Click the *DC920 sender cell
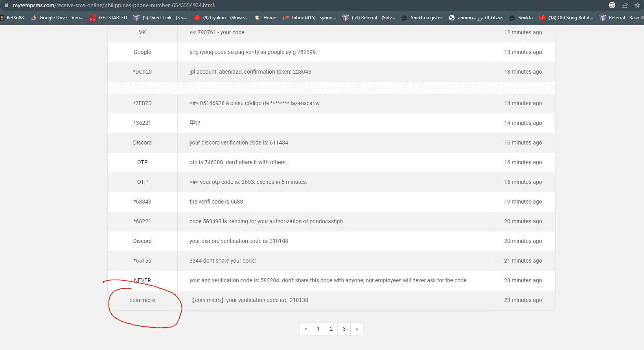Image resolution: width=644 pixels, height=350 pixels. click(x=142, y=72)
